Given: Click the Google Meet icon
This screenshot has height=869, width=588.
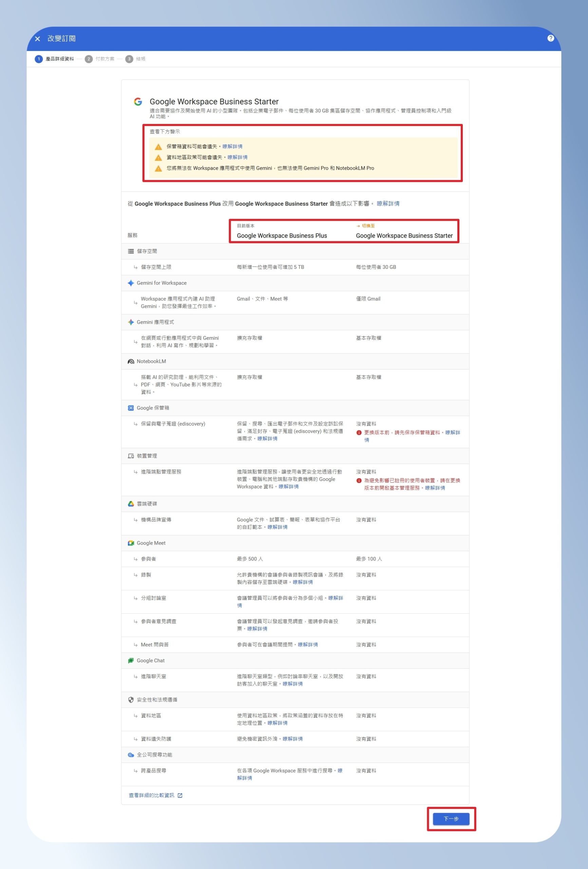Looking at the screenshot, I should click(131, 543).
